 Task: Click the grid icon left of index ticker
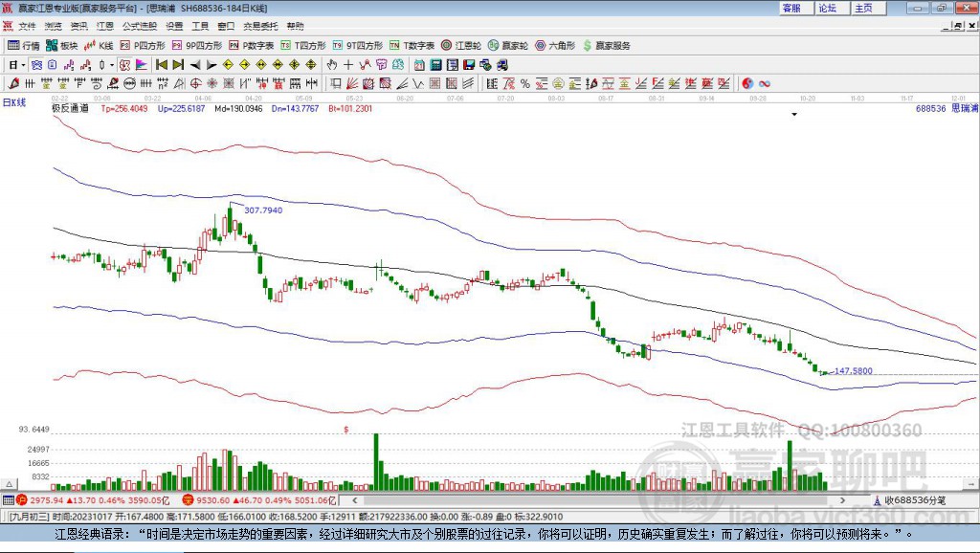8,499
